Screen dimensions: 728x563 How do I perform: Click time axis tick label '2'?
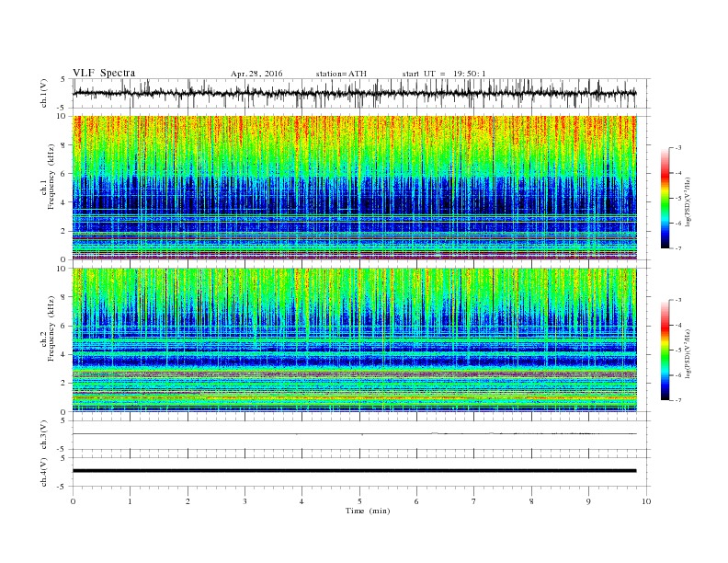tap(188, 501)
